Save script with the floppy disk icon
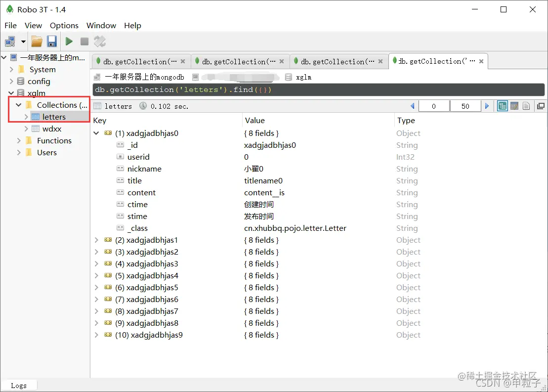Screen dimensions: 548x392 (x=52, y=42)
